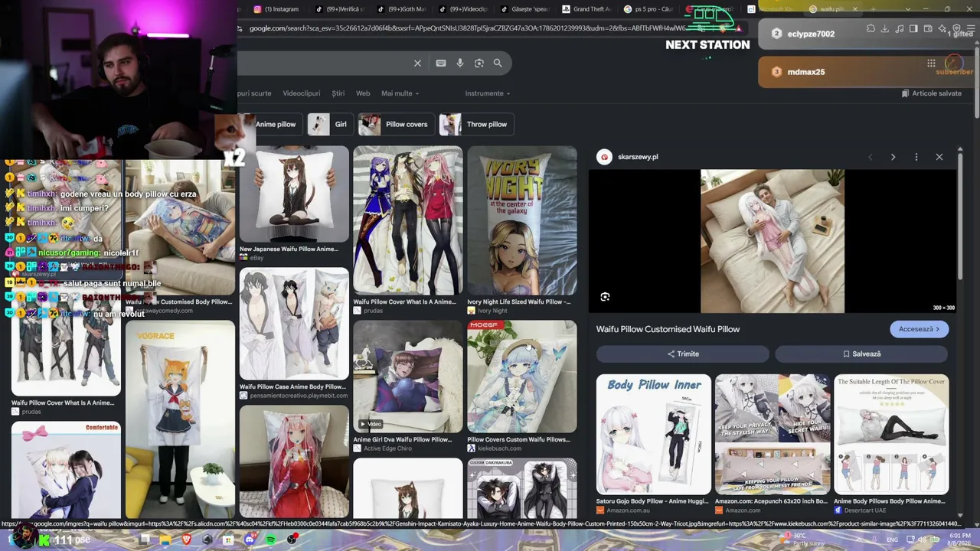Start a voice search with the microphone
Screen dimensions: 980x551
point(460,63)
